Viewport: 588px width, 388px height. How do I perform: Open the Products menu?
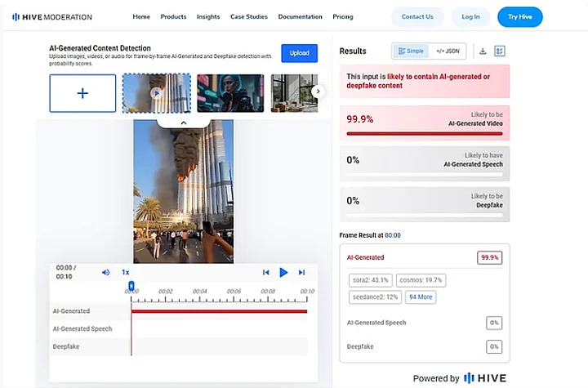[173, 16]
